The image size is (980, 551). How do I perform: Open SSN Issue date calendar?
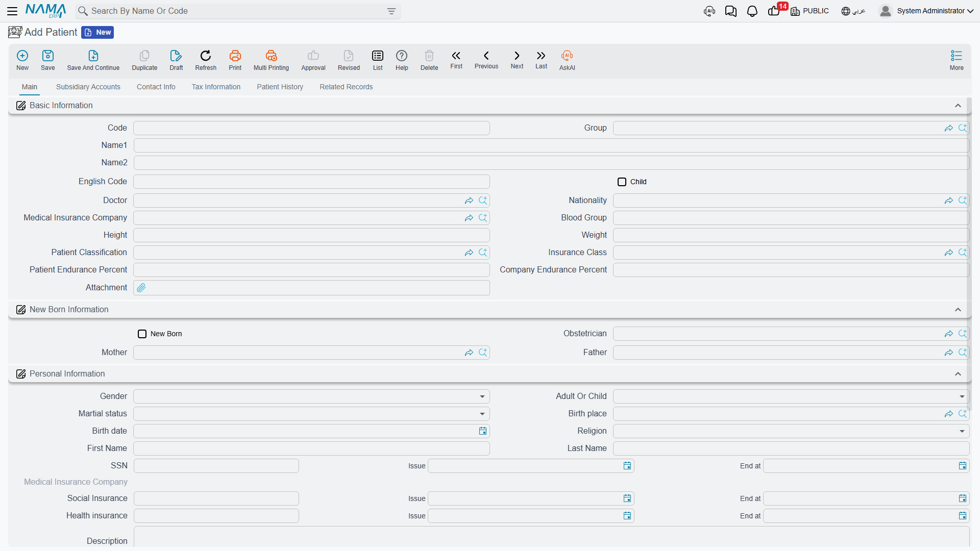pyautogui.click(x=627, y=466)
